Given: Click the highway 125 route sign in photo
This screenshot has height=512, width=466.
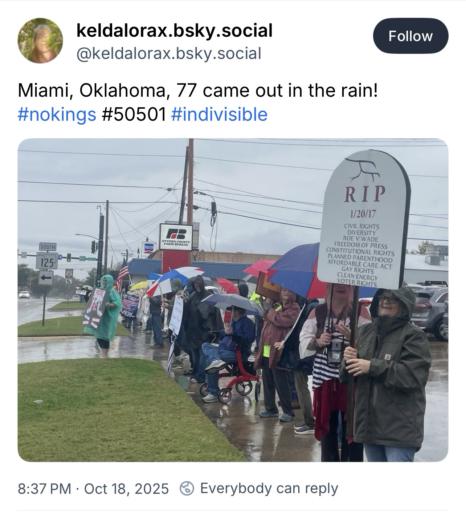Looking at the screenshot, I should coord(46,261).
